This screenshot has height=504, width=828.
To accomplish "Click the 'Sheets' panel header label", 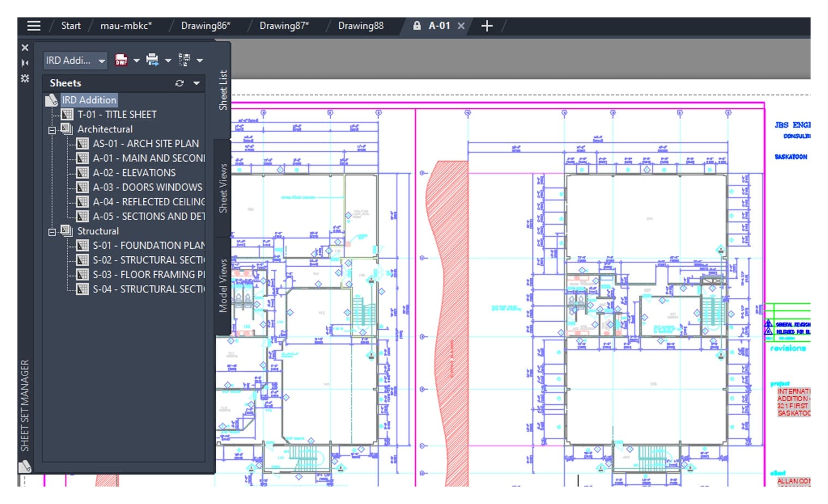I will click(x=65, y=83).
